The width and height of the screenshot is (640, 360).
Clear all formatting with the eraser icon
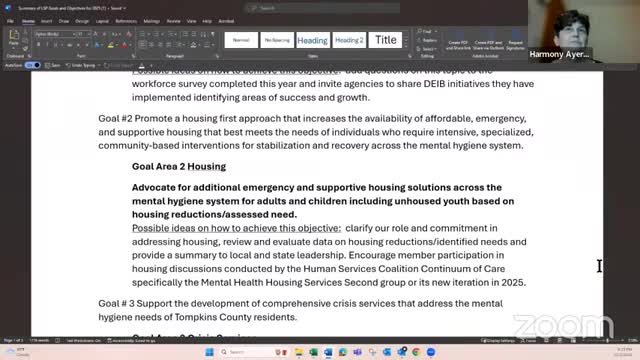pyautogui.click(x=129, y=34)
